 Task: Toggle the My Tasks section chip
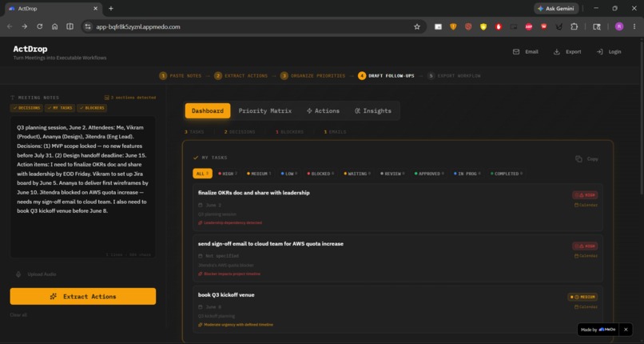pos(60,108)
